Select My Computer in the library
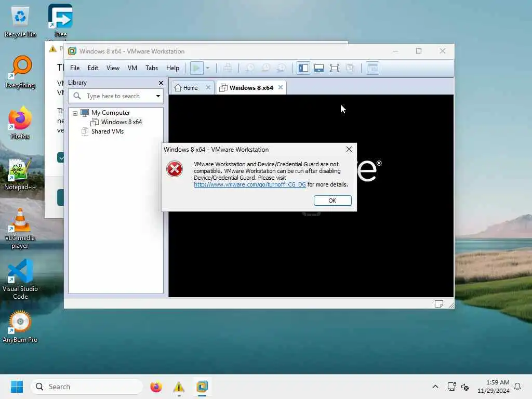 [111, 113]
